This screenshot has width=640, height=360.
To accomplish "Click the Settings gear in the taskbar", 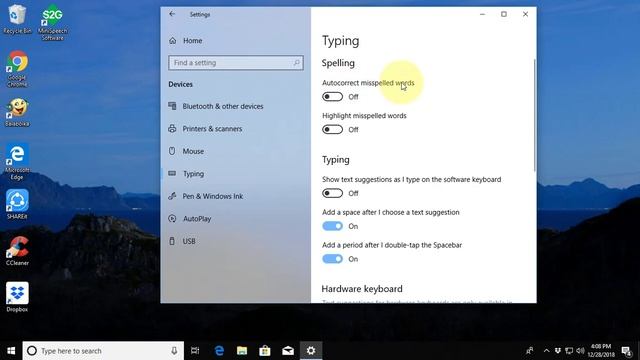I will coord(311,351).
